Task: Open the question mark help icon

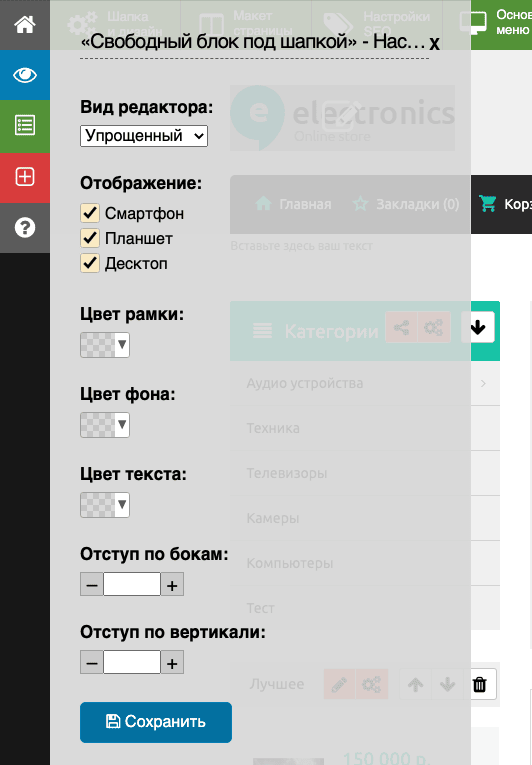Action: tap(24, 227)
